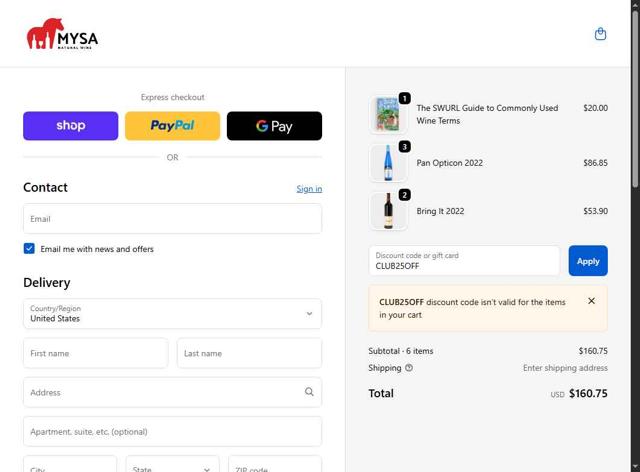Click the First name field
The width and height of the screenshot is (640, 472).
95,353
